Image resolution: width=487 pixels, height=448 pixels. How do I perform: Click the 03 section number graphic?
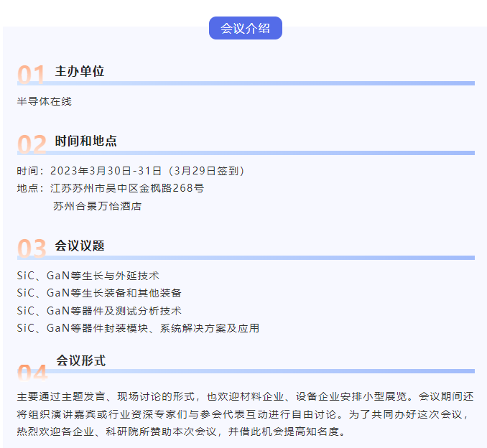click(x=32, y=248)
